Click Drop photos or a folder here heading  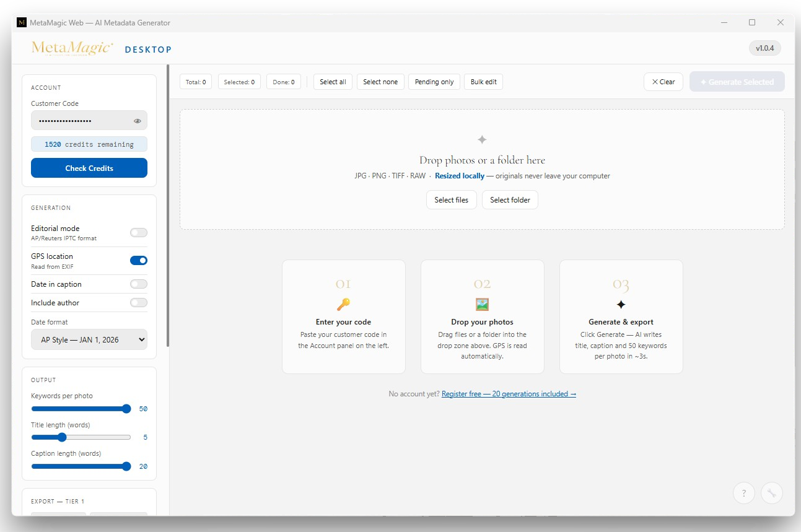[482, 160]
